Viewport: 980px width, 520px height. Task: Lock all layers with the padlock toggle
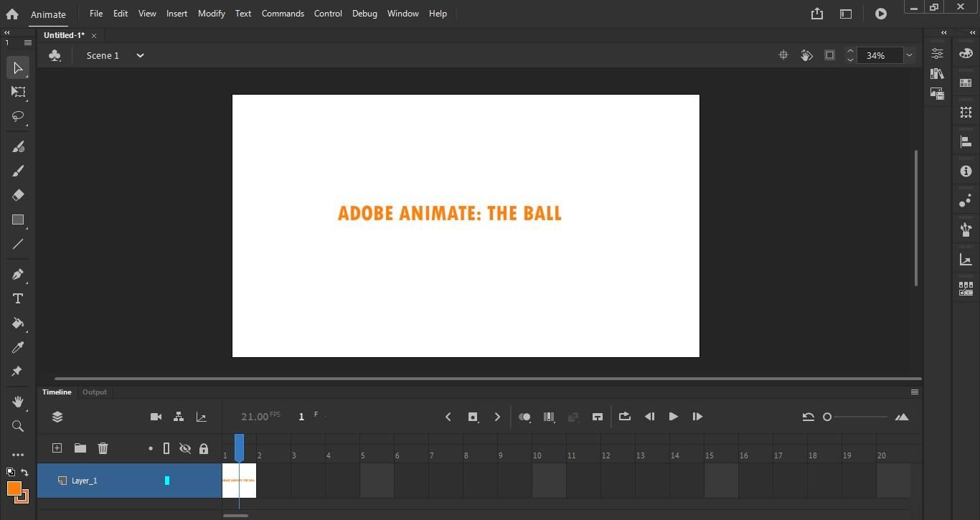pyautogui.click(x=204, y=448)
